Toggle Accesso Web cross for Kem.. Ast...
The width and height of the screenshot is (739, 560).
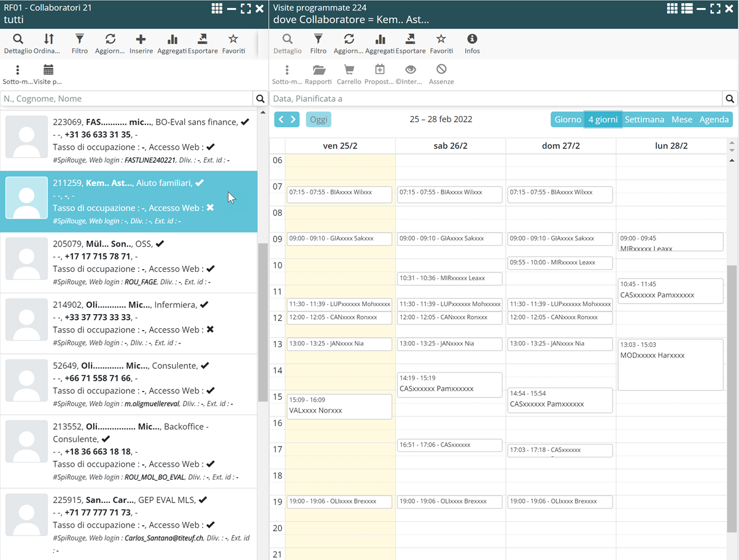[x=210, y=208]
